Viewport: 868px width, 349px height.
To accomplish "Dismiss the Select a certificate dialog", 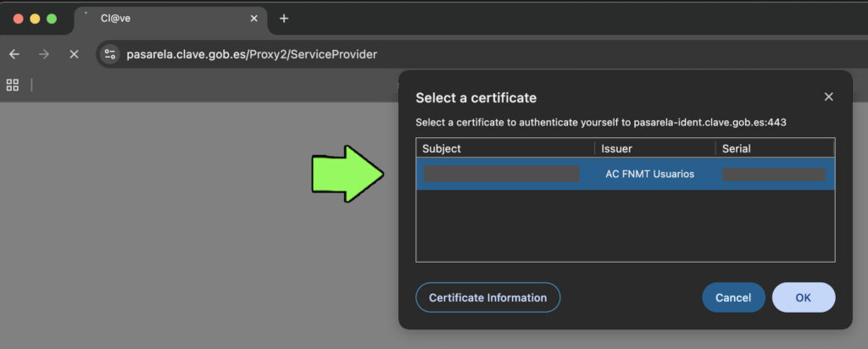I will click(828, 97).
